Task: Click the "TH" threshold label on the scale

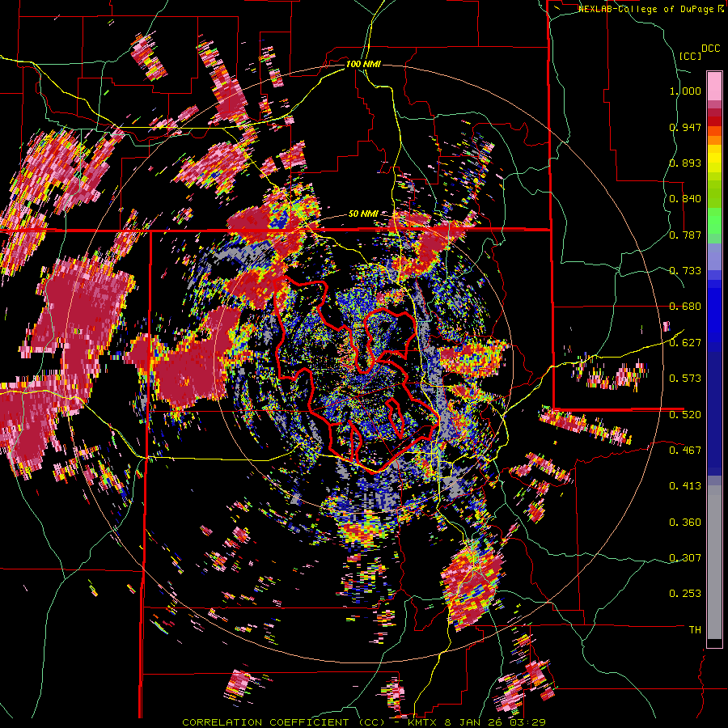Action: (x=695, y=630)
